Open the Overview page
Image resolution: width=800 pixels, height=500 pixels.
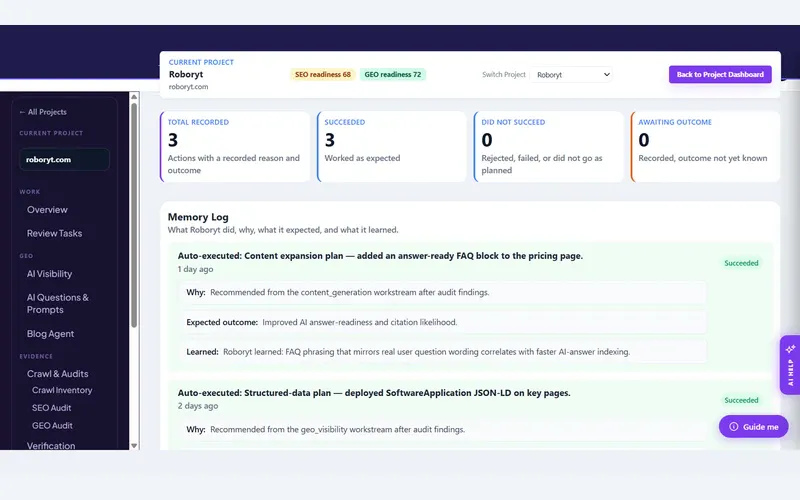pos(47,210)
